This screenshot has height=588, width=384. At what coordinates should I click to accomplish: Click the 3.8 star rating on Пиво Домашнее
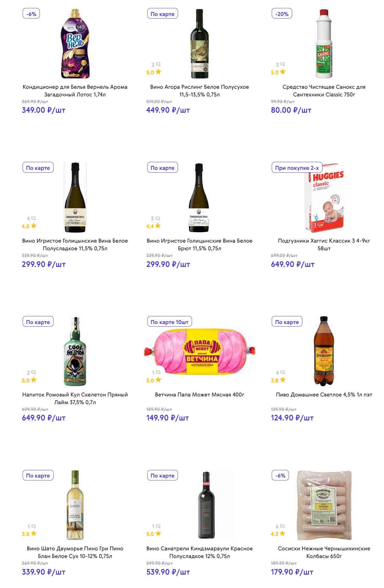point(278,380)
